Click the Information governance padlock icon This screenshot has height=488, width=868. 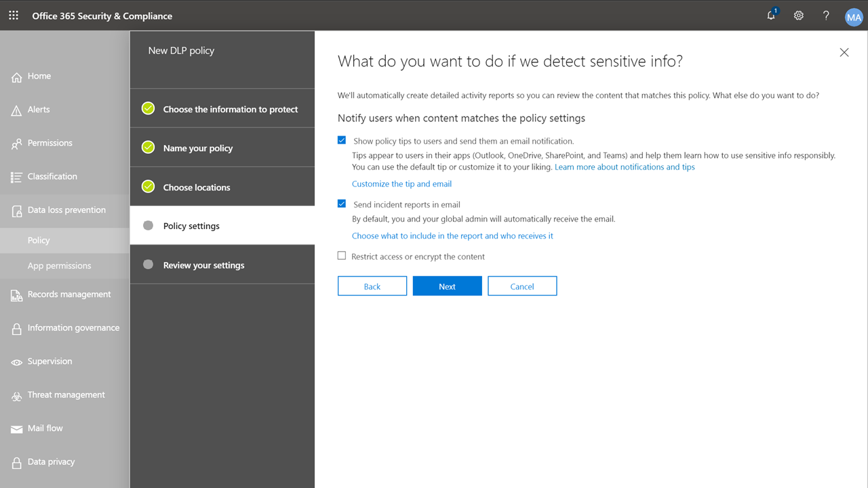click(x=17, y=329)
